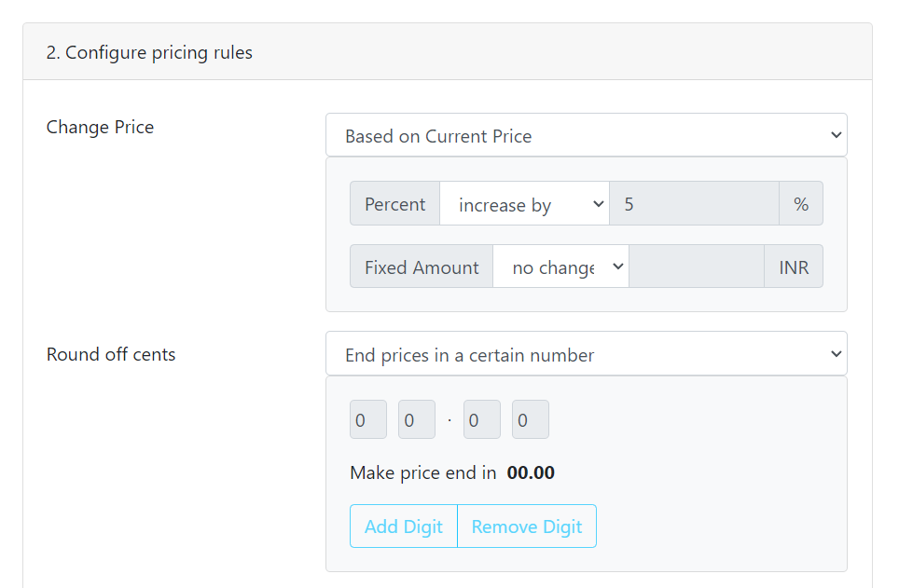Click the Percent value field containing 5
The width and height of the screenshot is (899, 588).
point(694,205)
